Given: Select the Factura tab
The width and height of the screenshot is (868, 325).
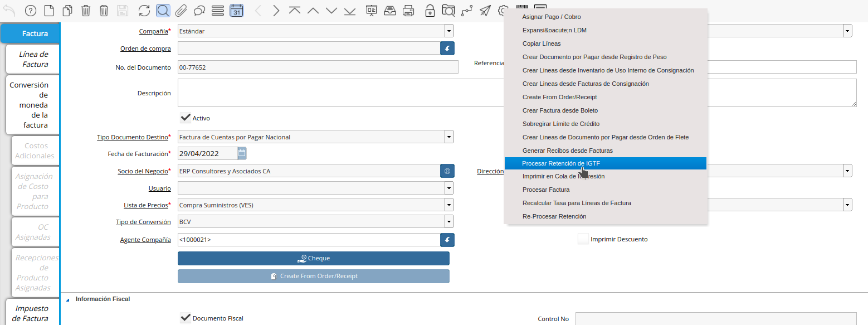Looking at the screenshot, I should point(31,33).
